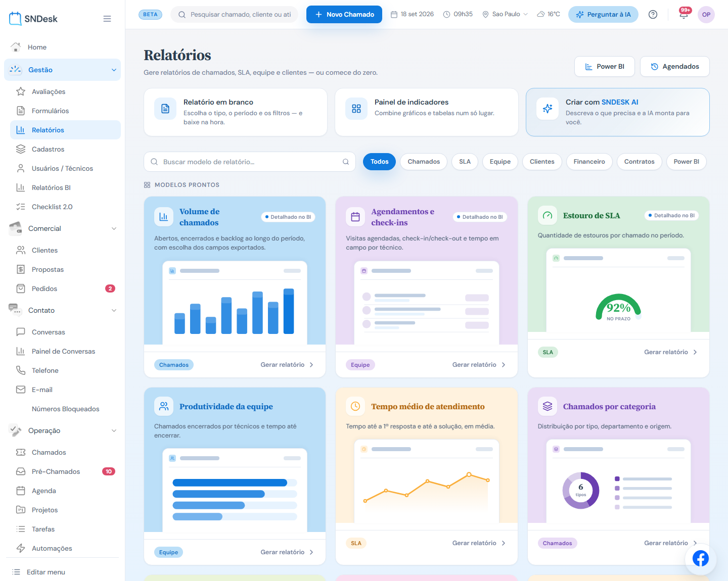Open the Sao Paulo location dropdown
Viewport: 728px width, 581px height.
click(505, 14)
